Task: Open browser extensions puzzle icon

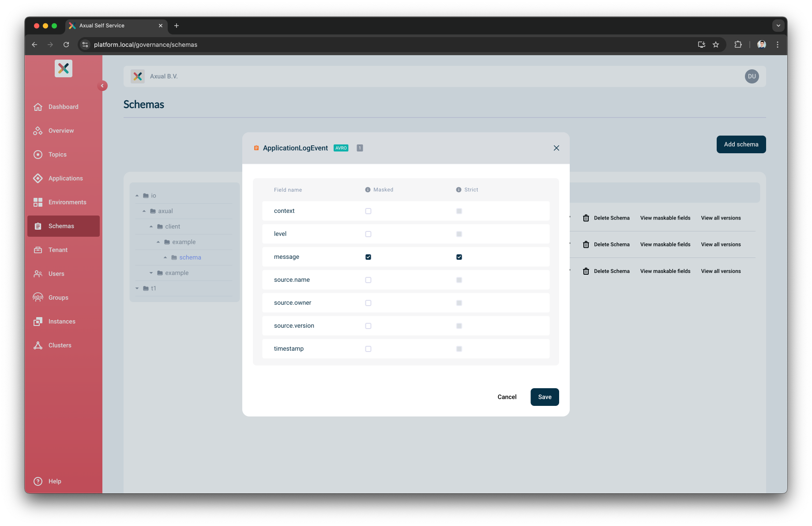Action: click(x=738, y=45)
